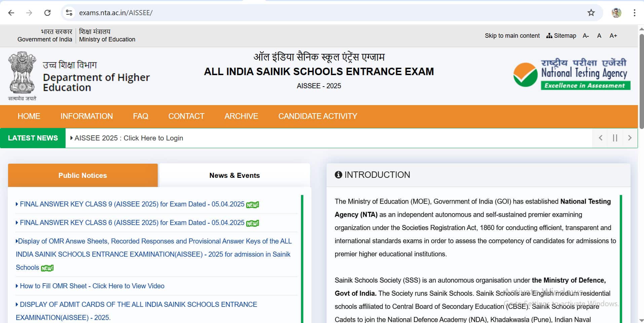Reset font size with A
This screenshot has height=323, width=644.
pyautogui.click(x=599, y=36)
